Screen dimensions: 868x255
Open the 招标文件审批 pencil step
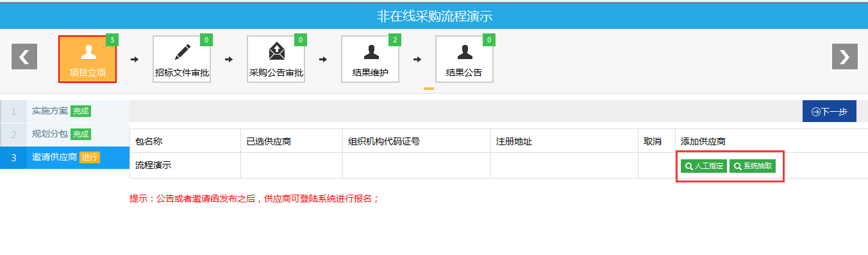pyautogui.click(x=182, y=59)
